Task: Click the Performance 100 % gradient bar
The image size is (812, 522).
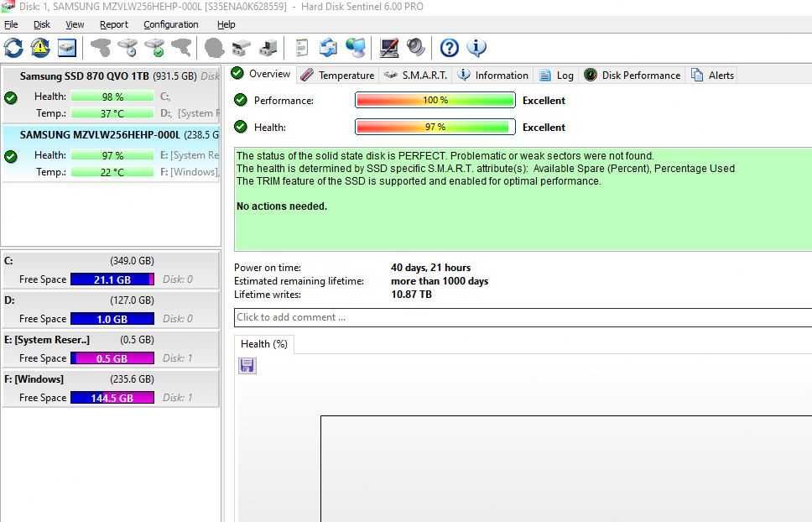Action: coord(435,100)
